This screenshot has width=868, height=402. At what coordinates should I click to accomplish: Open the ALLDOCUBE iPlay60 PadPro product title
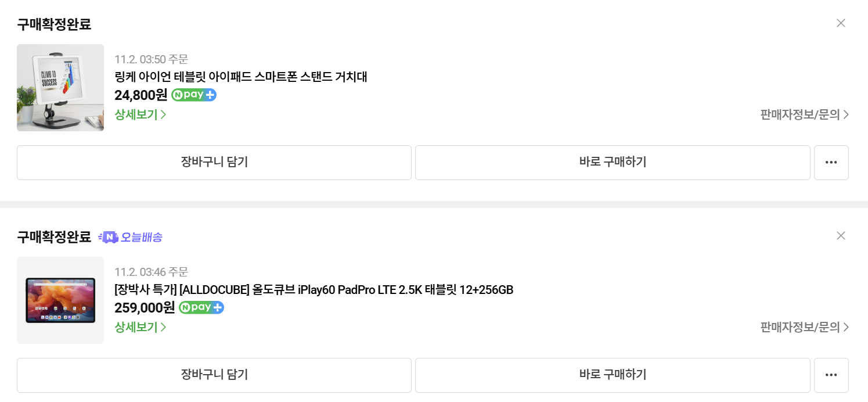tap(314, 290)
